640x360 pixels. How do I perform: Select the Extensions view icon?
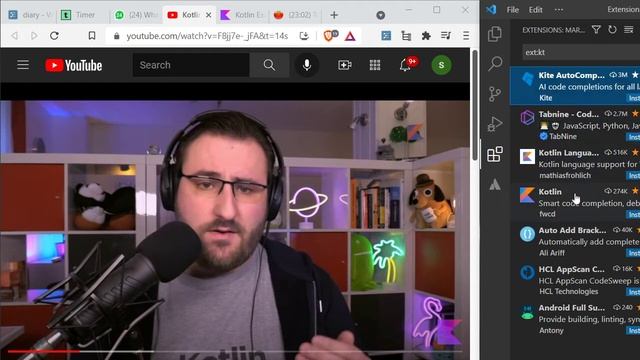[495, 154]
